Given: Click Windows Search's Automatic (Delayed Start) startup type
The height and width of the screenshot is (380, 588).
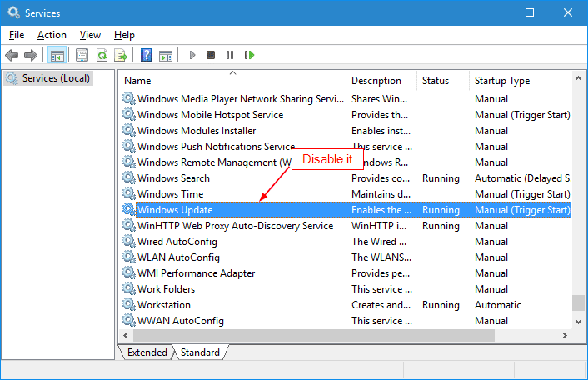Looking at the screenshot, I should pyautogui.click(x=523, y=178).
